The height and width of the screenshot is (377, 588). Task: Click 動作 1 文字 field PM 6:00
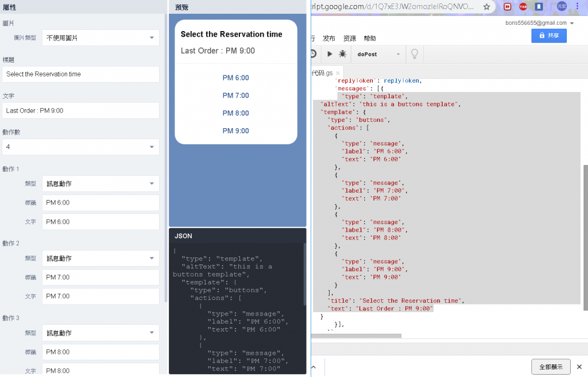(100, 222)
